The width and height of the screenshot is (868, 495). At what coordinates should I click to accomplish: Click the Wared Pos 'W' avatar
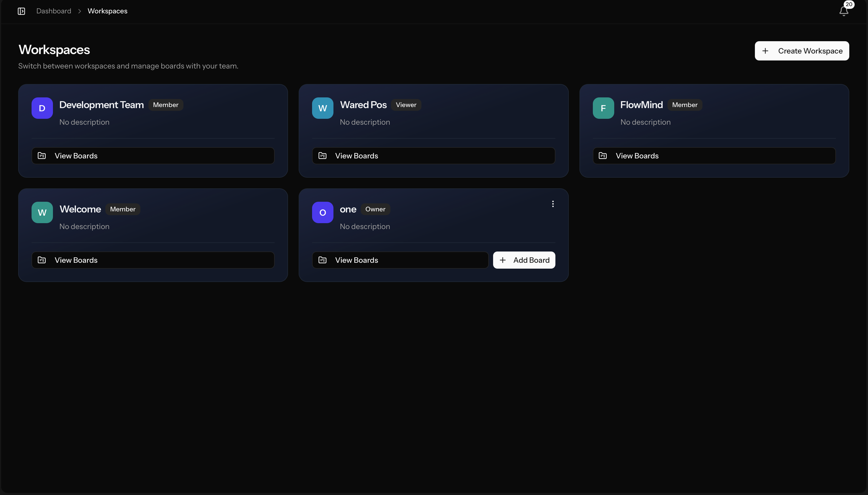[322, 108]
